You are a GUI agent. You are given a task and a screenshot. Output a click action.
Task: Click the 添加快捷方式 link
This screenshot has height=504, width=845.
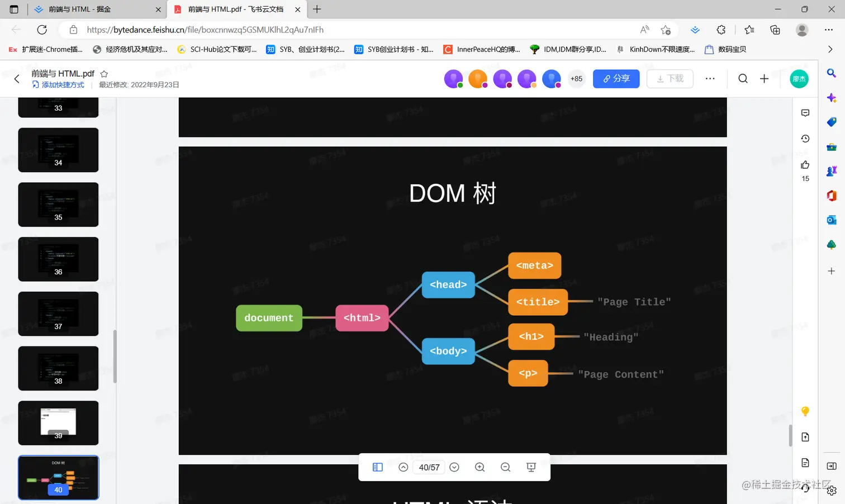(x=58, y=85)
